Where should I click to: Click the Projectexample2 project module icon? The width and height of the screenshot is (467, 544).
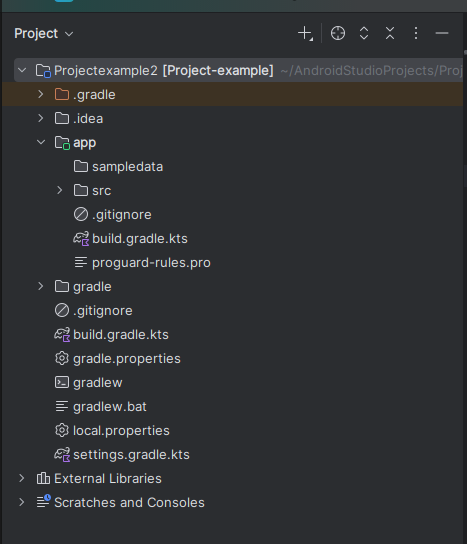pos(44,71)
